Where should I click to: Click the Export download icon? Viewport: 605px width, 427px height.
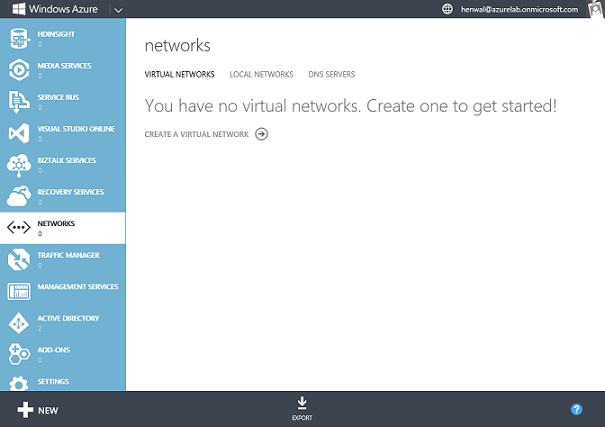coord(302,403)
